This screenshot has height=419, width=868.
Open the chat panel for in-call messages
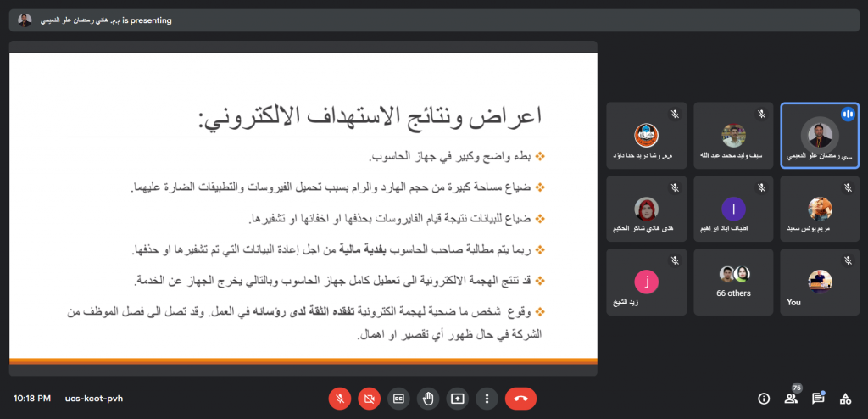pos(818,399)
